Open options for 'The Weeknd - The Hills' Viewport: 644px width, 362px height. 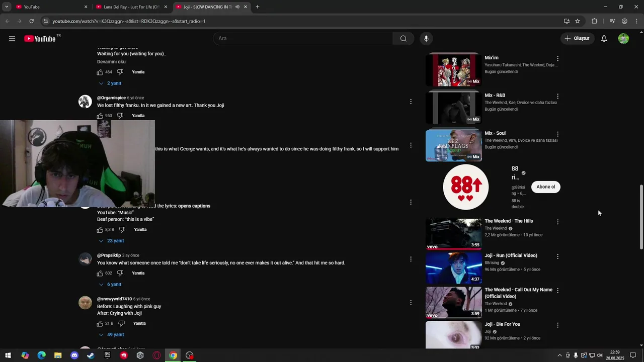[557, 222]
